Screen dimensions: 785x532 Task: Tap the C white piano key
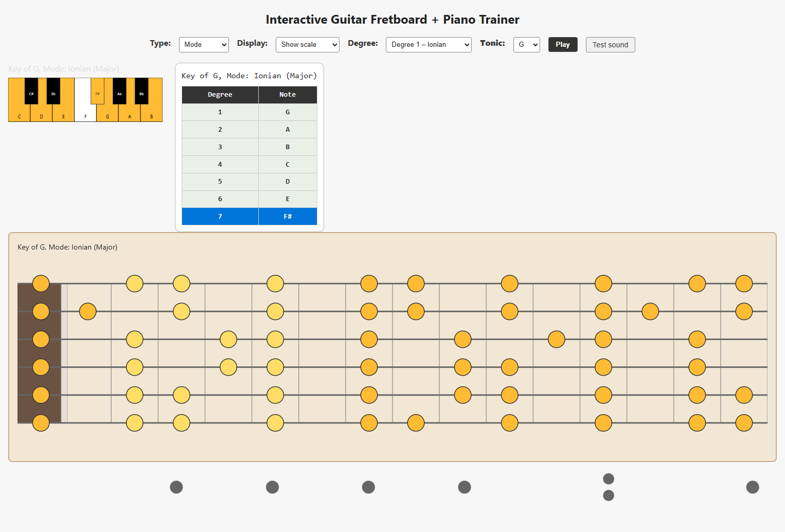[20, 113]
